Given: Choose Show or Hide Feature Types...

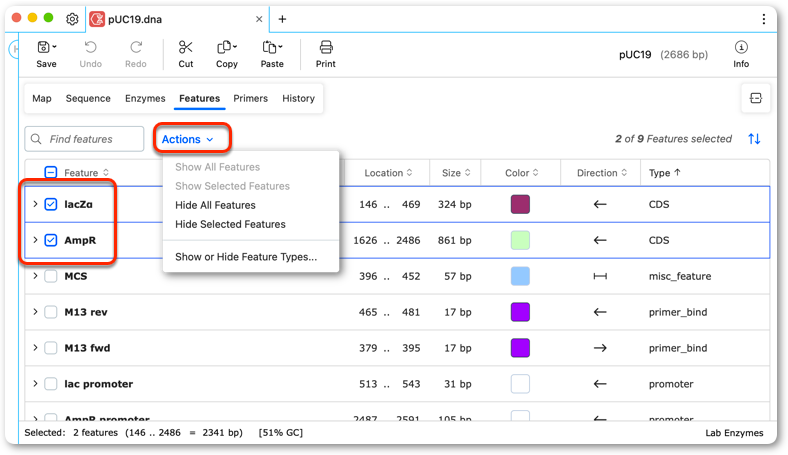Looking at the screenshot, I should [x=246, y=257].
